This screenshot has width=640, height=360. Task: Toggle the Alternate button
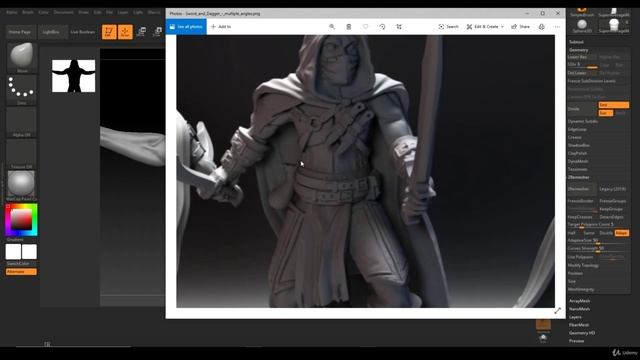pyautogui.click(x=21, y=271)
